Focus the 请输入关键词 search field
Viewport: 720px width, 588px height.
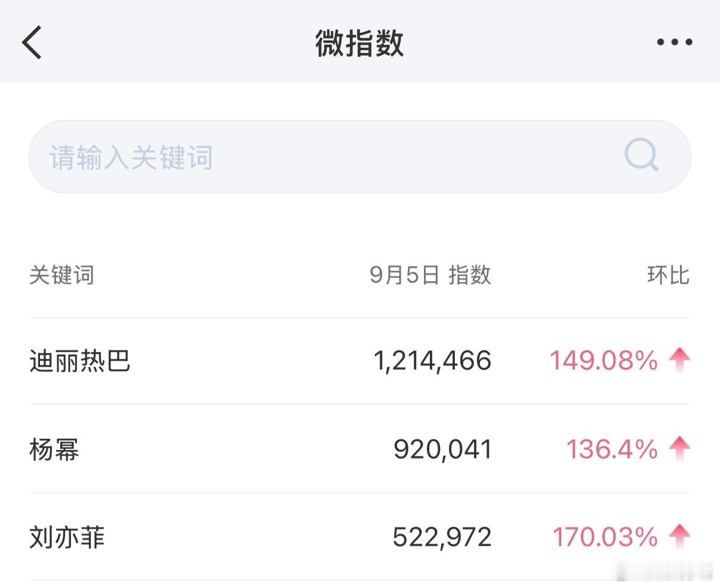[x=359, y=156]
